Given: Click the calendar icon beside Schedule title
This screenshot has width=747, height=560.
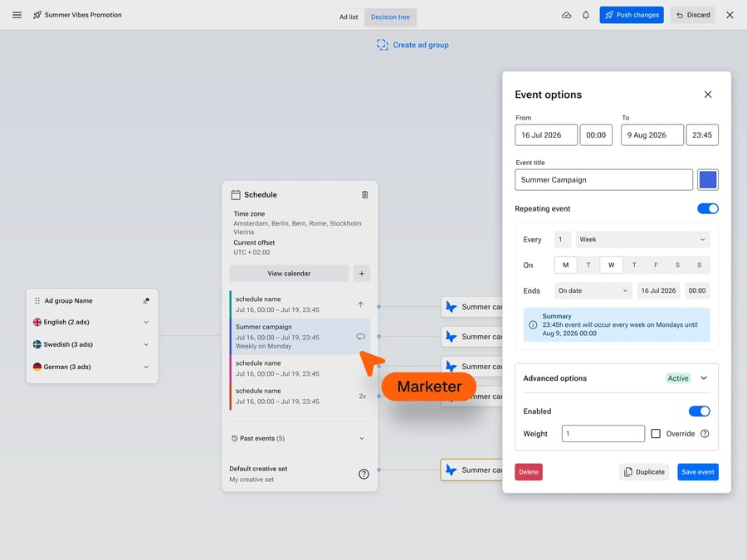Looking at the screenshot, I should (x=237, y=194).
